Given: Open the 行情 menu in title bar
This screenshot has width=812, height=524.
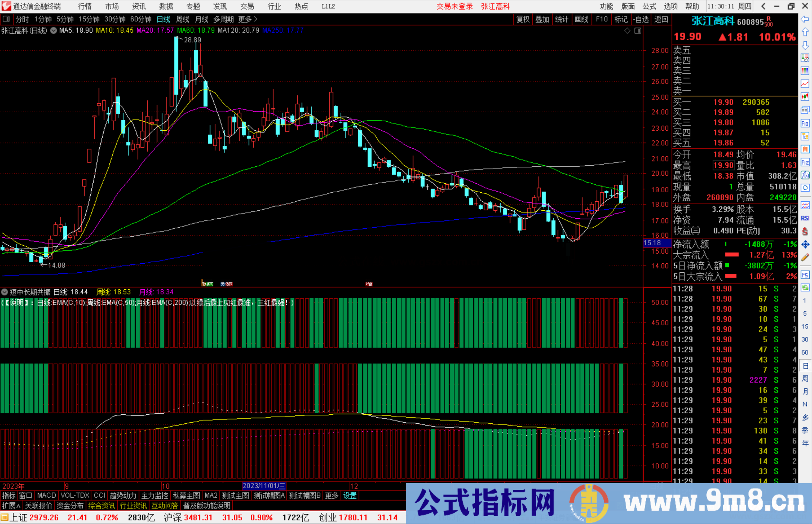Looking at the screenshot, I should point(85,6).
